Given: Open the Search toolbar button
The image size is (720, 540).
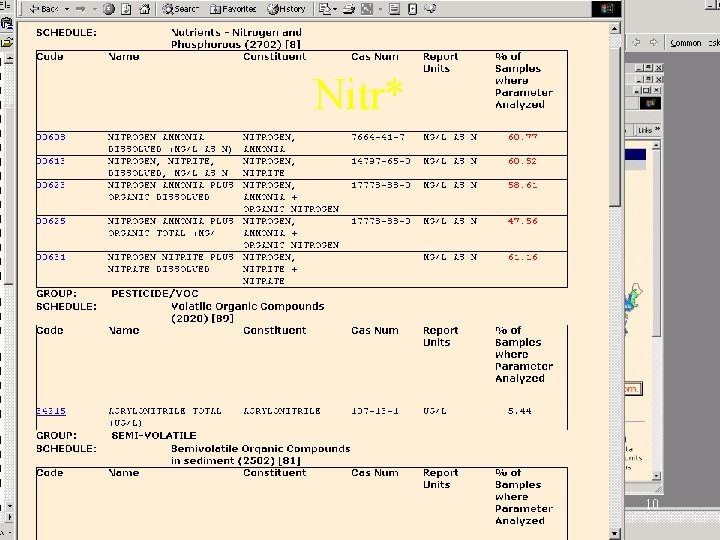Looking at the screenshot, I should (180, 9).
